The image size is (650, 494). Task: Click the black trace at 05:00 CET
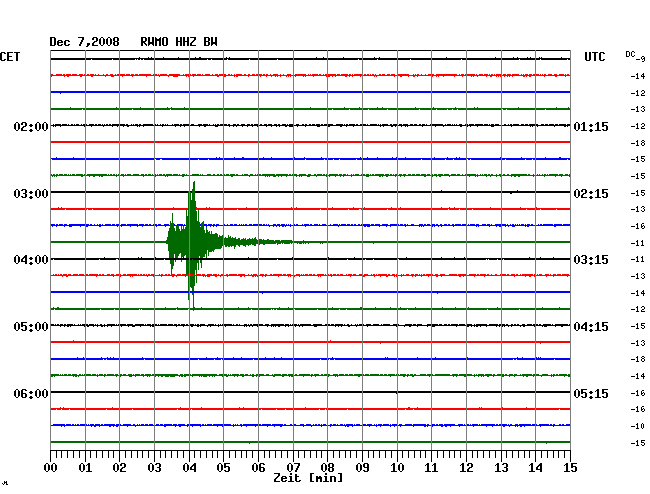tap(310, 325)
